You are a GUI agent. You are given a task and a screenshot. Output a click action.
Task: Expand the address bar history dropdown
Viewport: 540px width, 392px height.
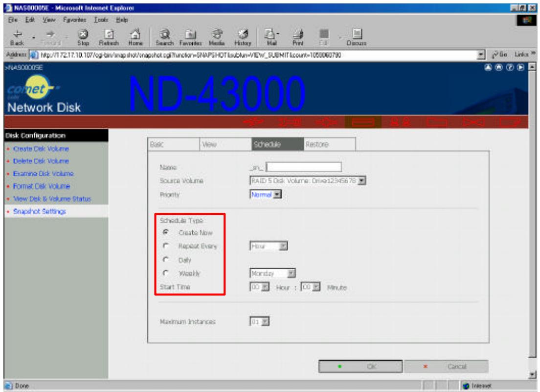481,54
